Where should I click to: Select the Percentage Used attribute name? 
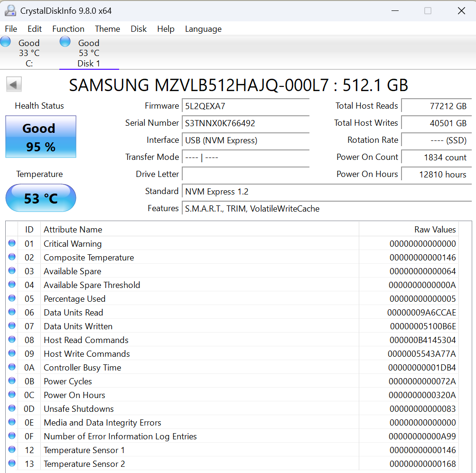pyautogui.click(x=75, y=299)
